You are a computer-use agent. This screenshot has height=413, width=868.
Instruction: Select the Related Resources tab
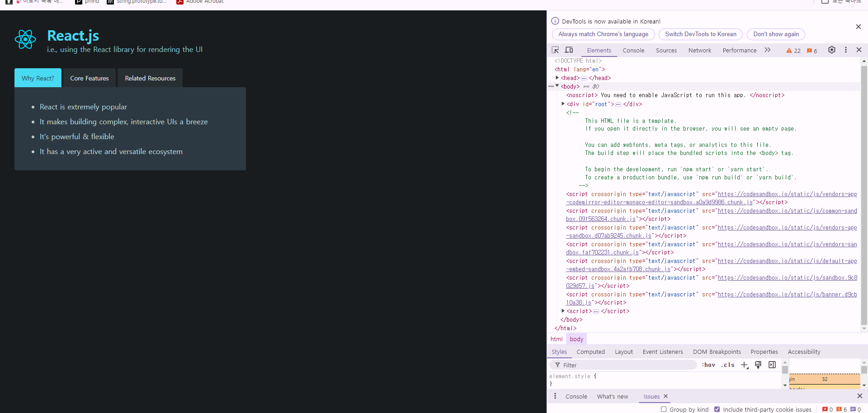point(150,78)
